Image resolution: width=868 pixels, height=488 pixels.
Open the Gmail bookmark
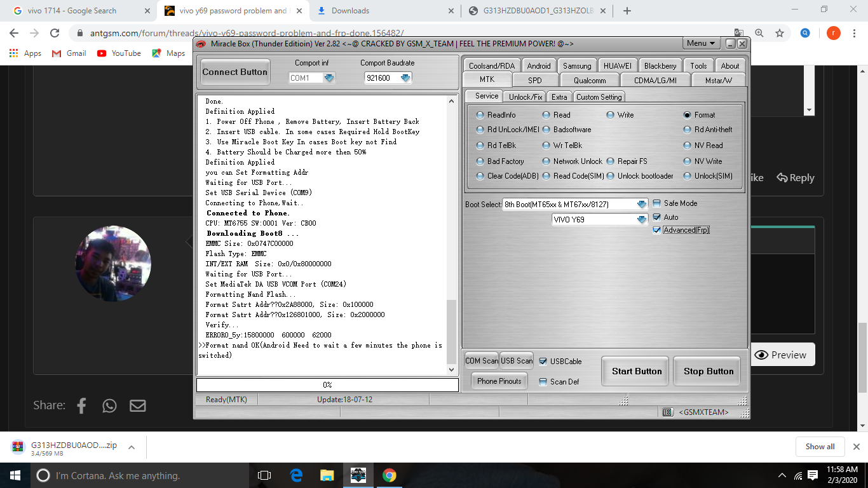(69, 53)
